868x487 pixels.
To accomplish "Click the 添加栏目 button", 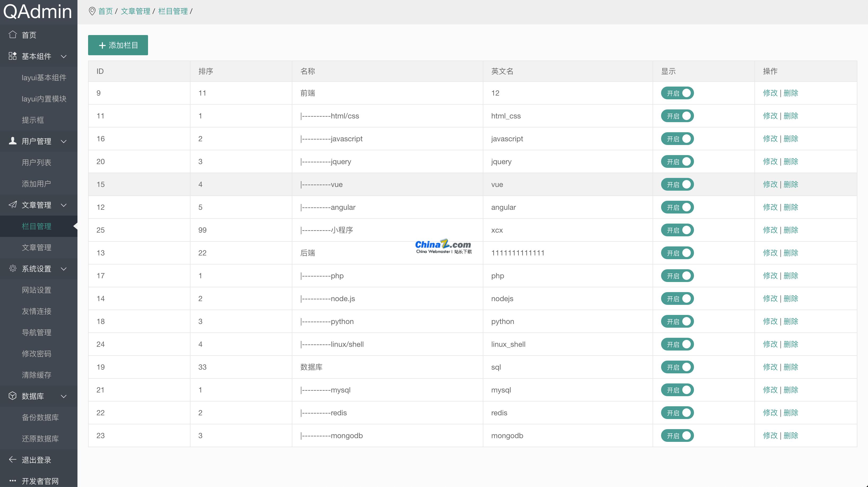I will 118,45.
